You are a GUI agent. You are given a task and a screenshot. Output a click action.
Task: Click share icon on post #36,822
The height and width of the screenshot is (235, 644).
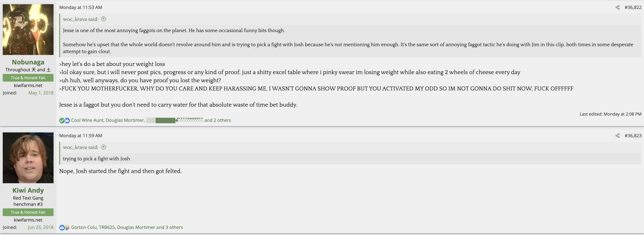(617, 8)
